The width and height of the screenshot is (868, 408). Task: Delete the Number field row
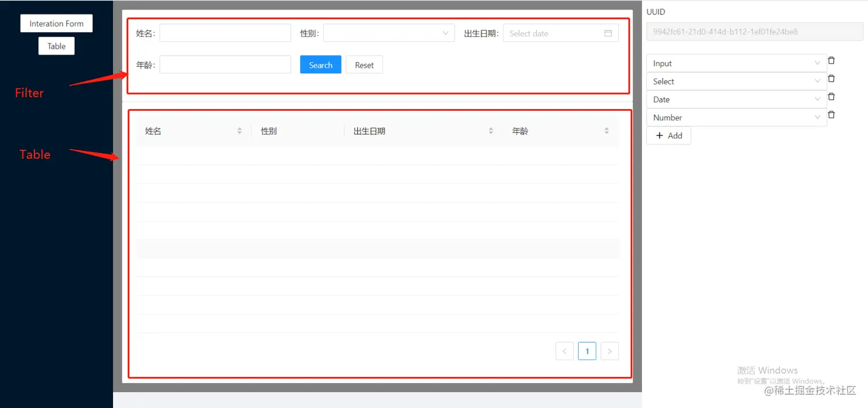coord(831,115)
